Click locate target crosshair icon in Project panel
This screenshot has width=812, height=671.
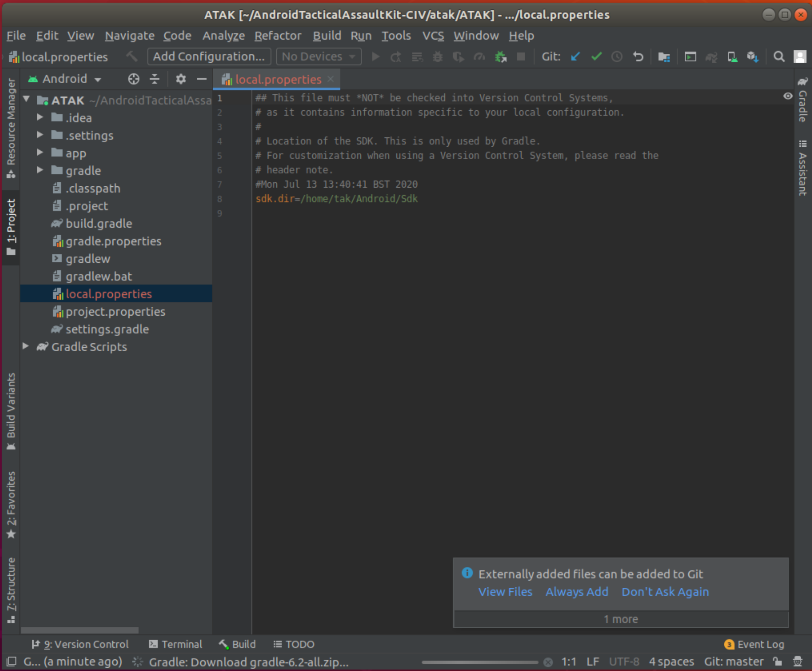[x=133, y=79]
